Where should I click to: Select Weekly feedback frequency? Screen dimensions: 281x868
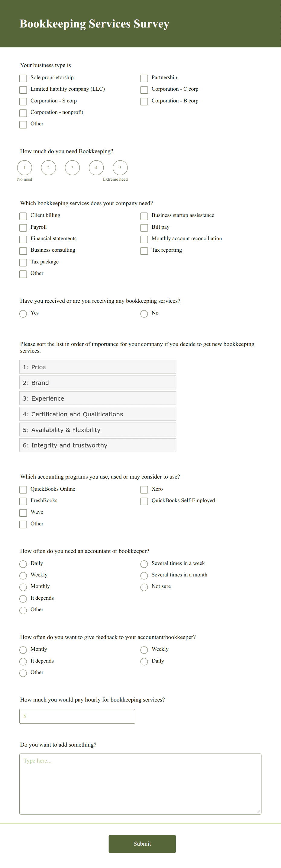144,650
